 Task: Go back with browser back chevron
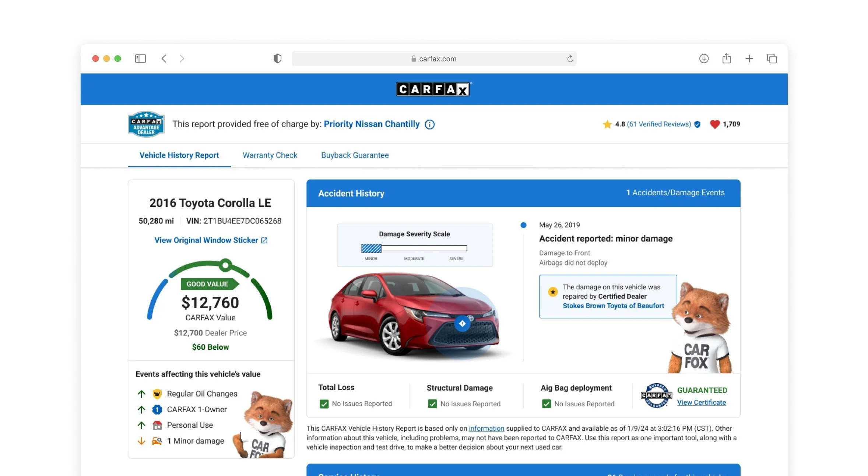164,59
